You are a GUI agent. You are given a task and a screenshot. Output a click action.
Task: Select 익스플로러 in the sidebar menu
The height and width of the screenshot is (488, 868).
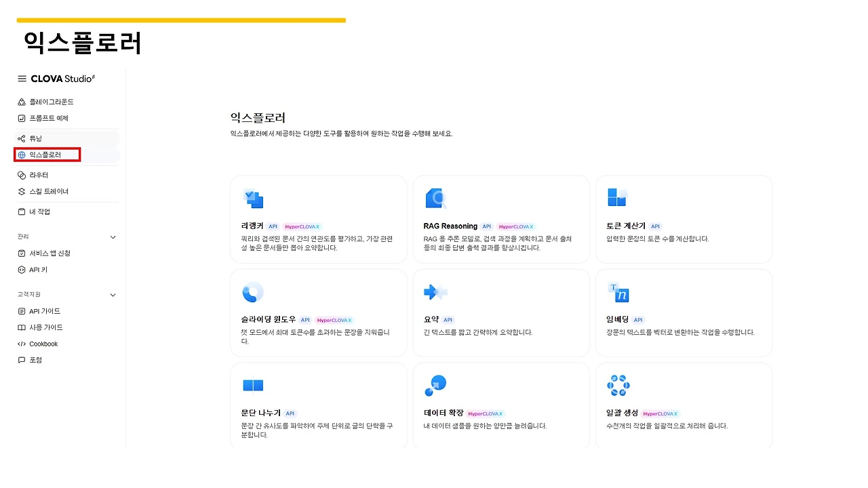click(47, 154)
